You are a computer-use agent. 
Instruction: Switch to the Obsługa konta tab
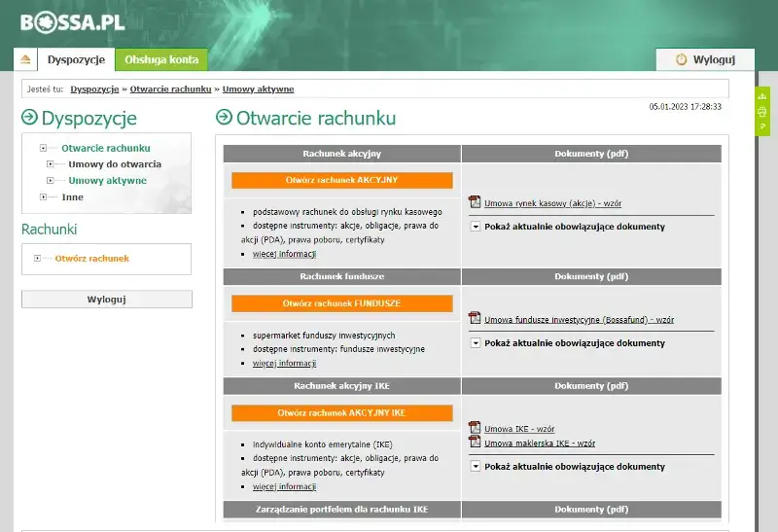pyautogui.click(x=161, y=59)
